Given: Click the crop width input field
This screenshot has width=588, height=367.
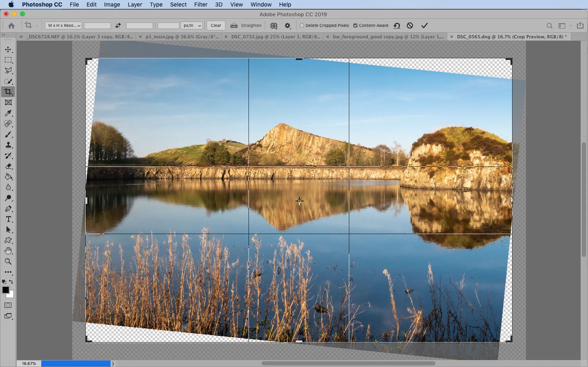Looking at the screenshot, I should pyautogui.click(x=98, y=25).
